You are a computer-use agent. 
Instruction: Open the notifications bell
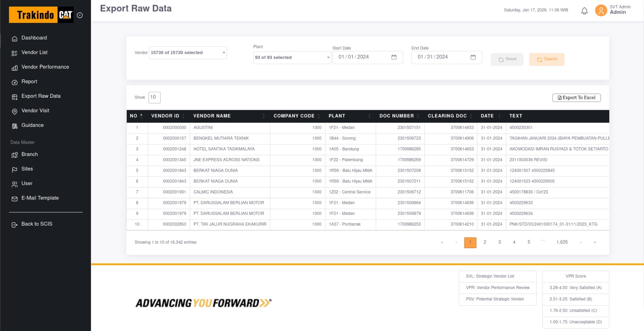[584, 11]
